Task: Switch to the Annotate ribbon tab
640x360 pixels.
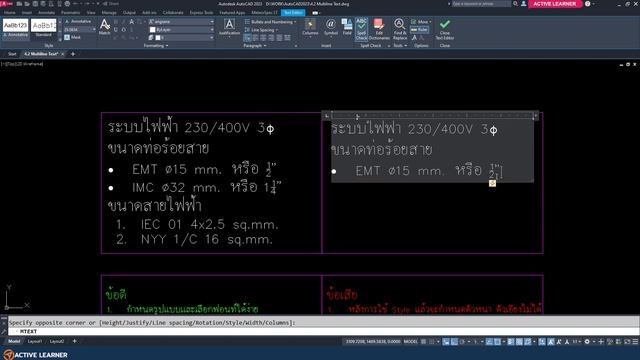Action: click(46, 13)
